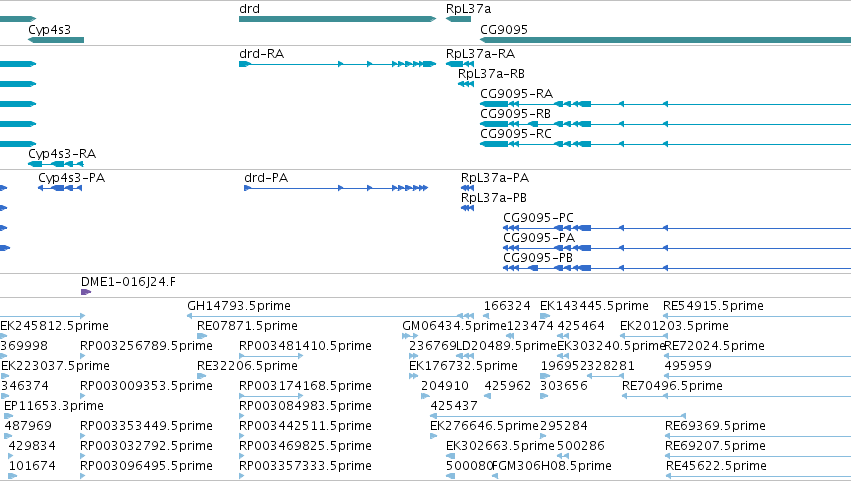Select RP003357333.5prime EST
This screenshot has width=851, height=481.
[242, 476]
